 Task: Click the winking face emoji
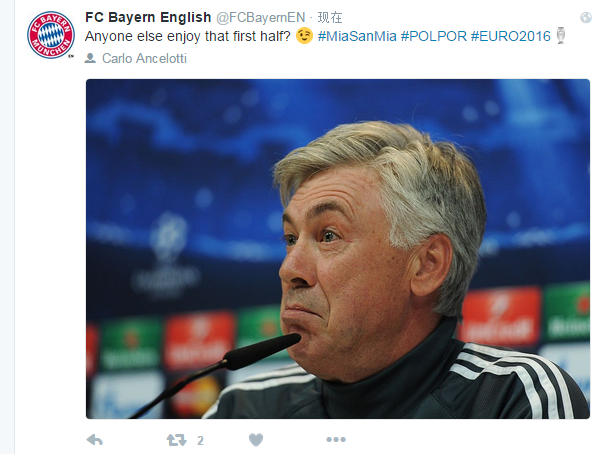click(304, 36)
